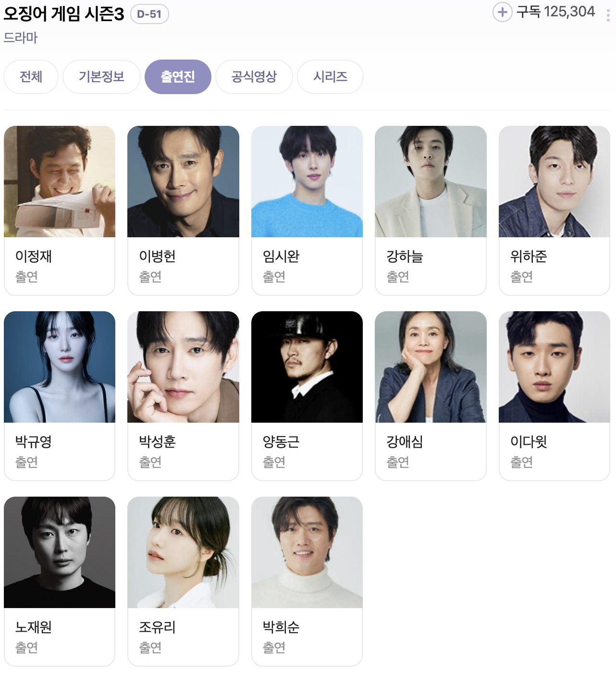Open 박규영's cast photo
This screenshot has width=616, height=683.
point(60,367)
